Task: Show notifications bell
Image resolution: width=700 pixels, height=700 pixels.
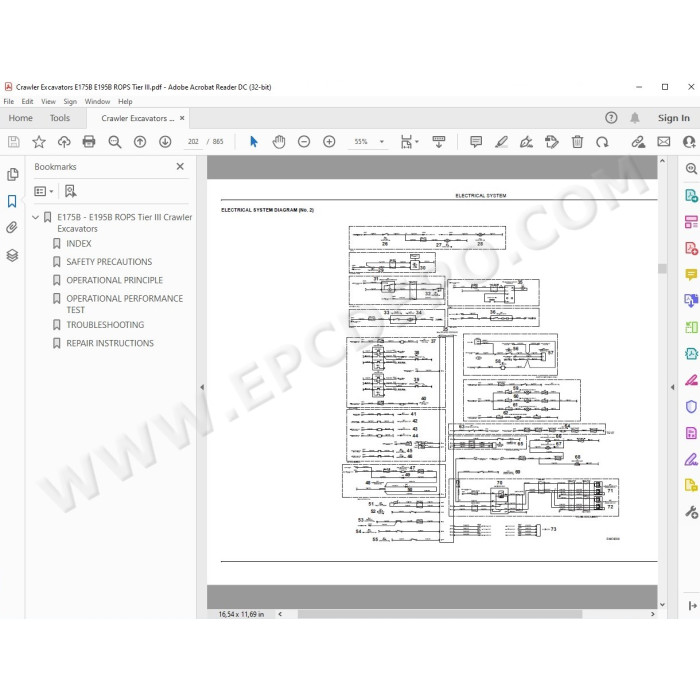Action: coord(634,118)
